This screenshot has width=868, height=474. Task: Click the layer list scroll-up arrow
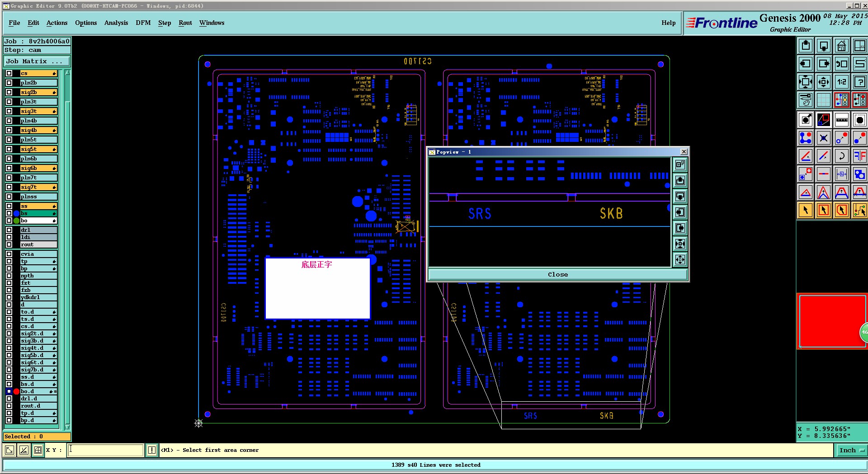(67, 73)
